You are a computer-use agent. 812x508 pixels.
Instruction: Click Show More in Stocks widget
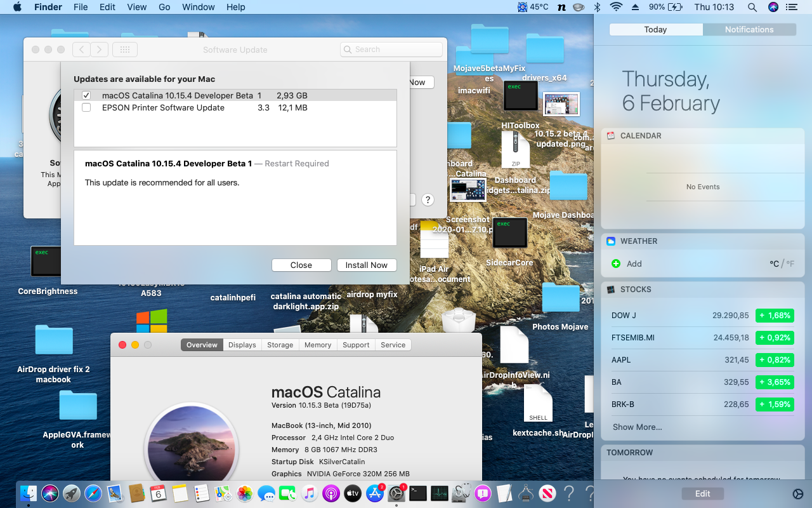tap(637, 427)
